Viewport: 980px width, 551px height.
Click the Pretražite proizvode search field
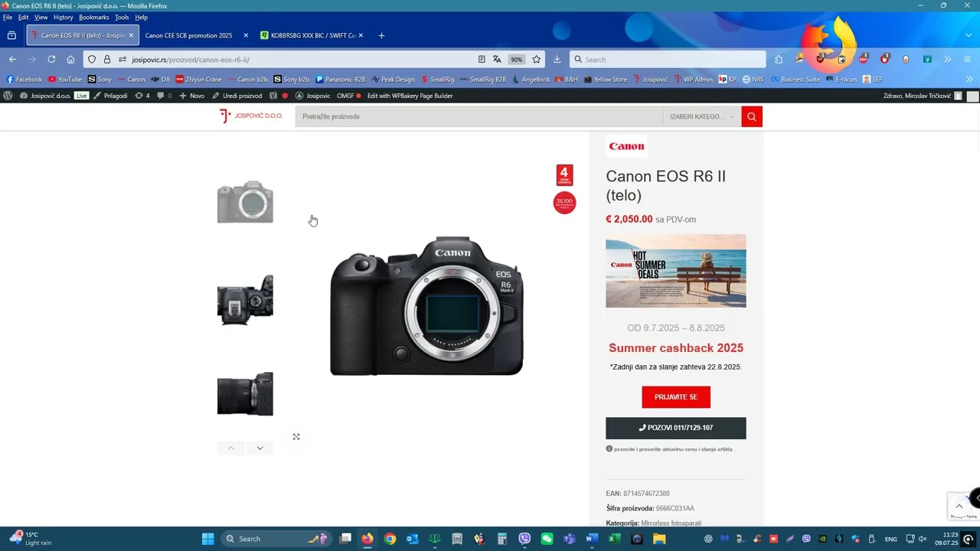(x=479, y=116)
